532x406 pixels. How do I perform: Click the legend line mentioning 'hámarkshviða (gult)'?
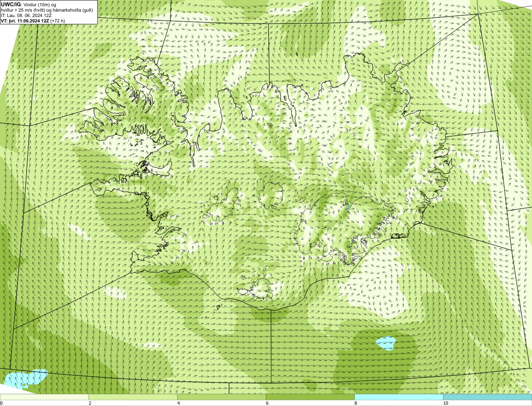click(x=47, y=10)
